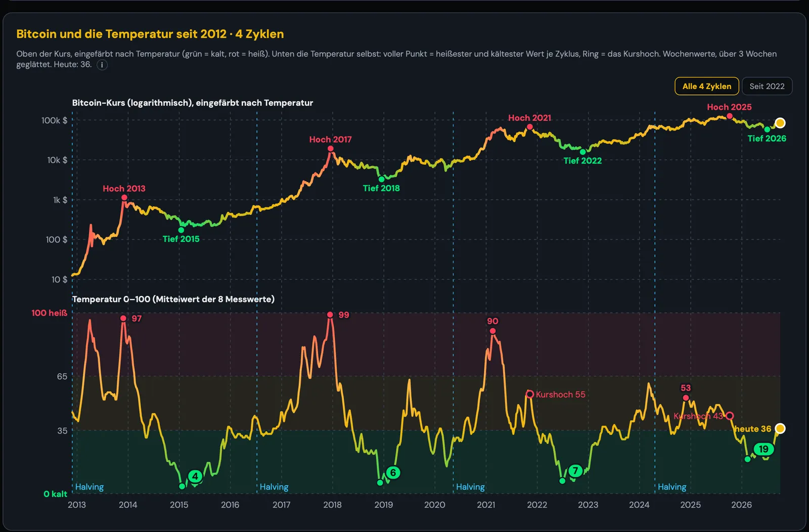
Task: Click the Hoch 2025 price peak marker
Action: click(729, 116)
